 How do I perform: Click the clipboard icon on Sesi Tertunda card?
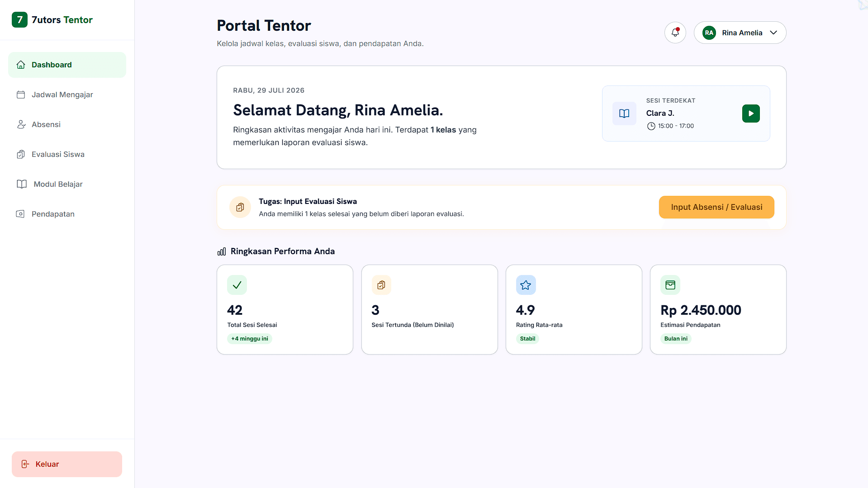381,285
